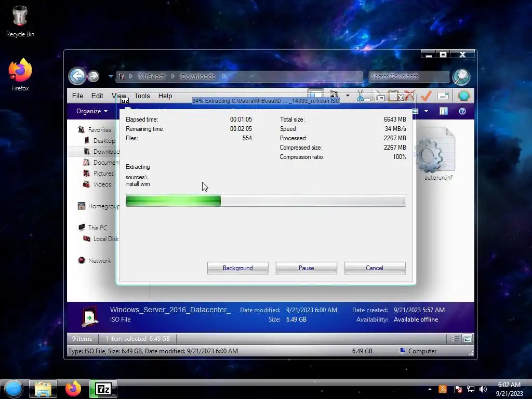Select Documents in the navigation pane
Image resolution: width=532 pixels, height=399 pixels.
[x=106, y=162]
